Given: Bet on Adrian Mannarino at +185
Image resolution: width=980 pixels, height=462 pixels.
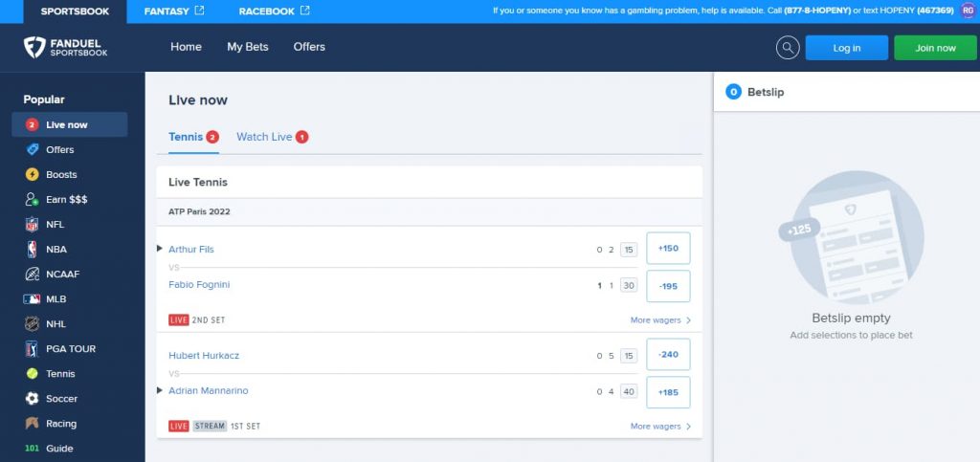Looking at the screenshot, I should pos(668,393).
